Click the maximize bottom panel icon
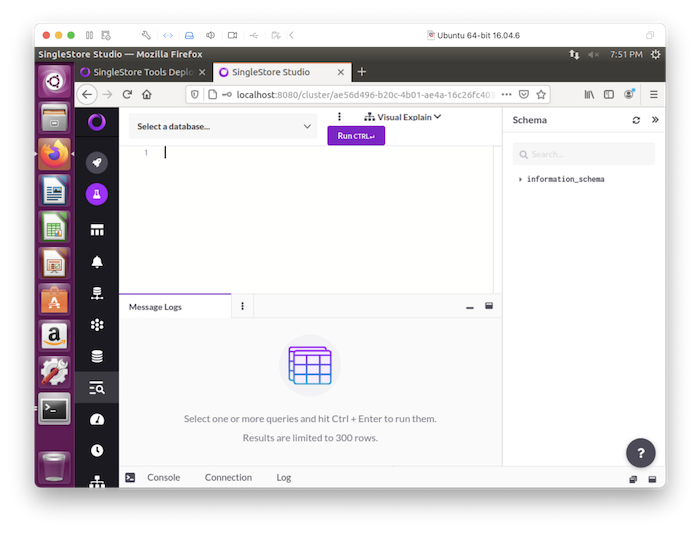Screen dimensions: 700x533 (x=652, y=479)
